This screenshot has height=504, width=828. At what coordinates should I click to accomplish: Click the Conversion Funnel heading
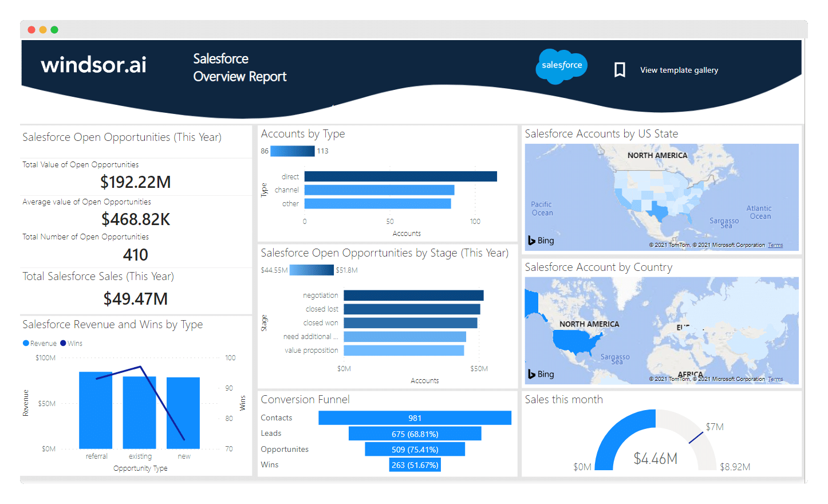305,399
